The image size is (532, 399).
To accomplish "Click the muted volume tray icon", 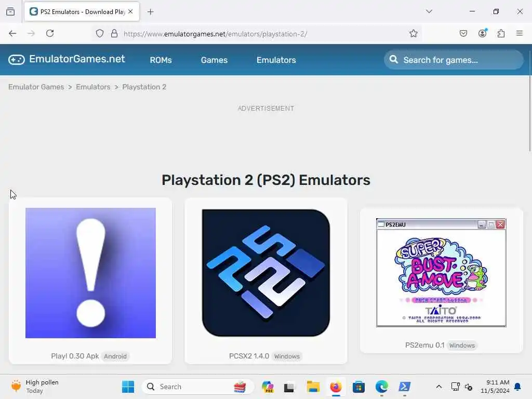I will tap(469, 387).
